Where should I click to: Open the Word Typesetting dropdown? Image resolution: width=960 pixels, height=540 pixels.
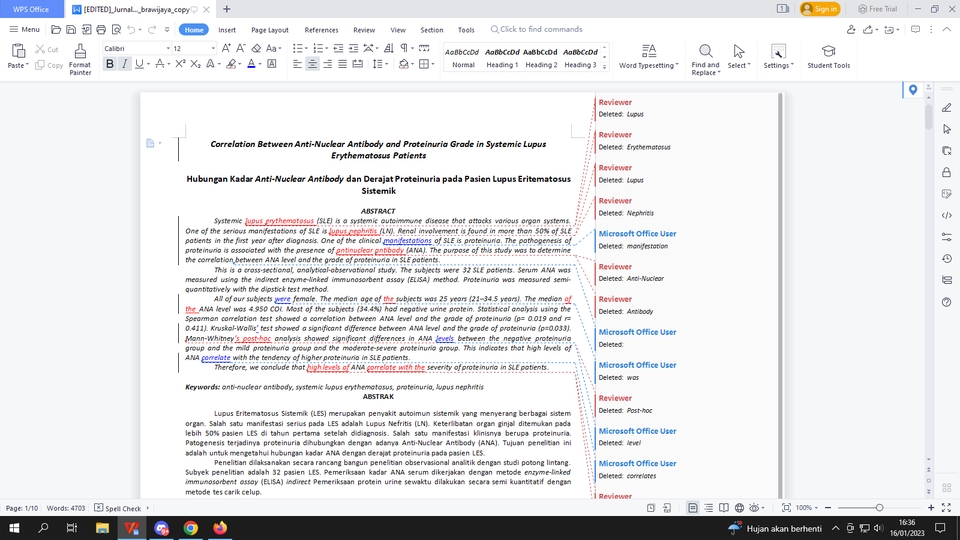648,65
